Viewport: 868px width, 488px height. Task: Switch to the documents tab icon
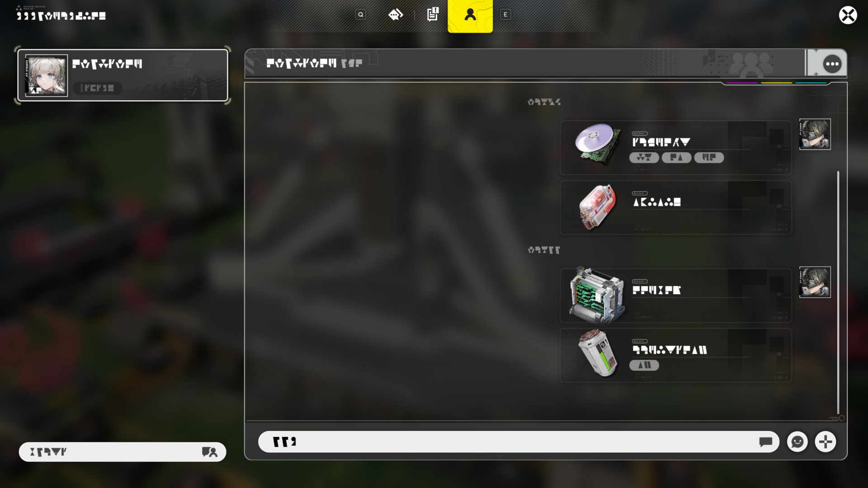pyautogui.click(x=433, y=14)
